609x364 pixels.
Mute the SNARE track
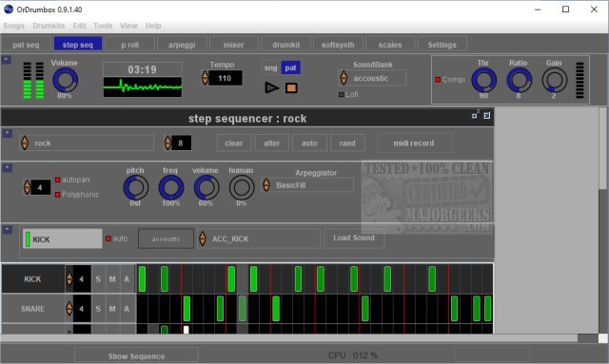pos(112,309)
